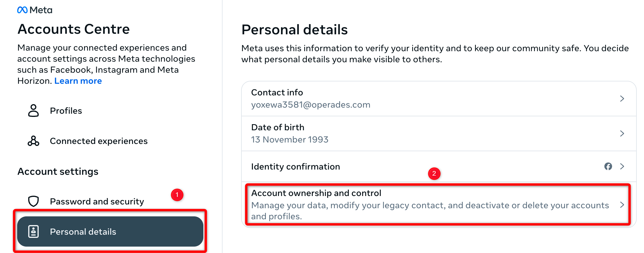Viewport: 644px width, 253px height.
Task: Open the Contact info row title
Action: (x=277, y=92)
